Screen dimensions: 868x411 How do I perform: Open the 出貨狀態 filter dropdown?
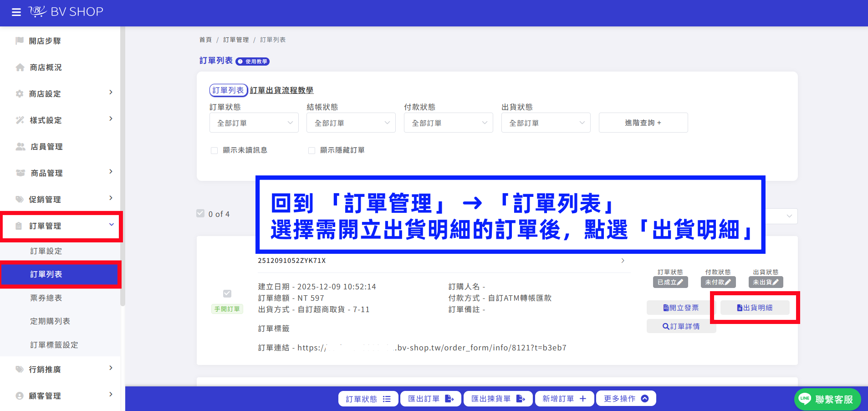point(546,123)
